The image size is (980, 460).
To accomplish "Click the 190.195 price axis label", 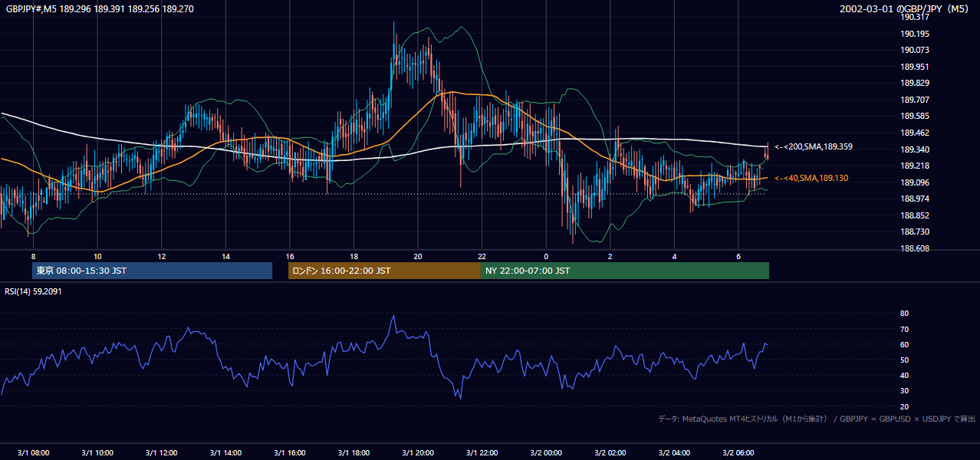I will click(915, 34).
